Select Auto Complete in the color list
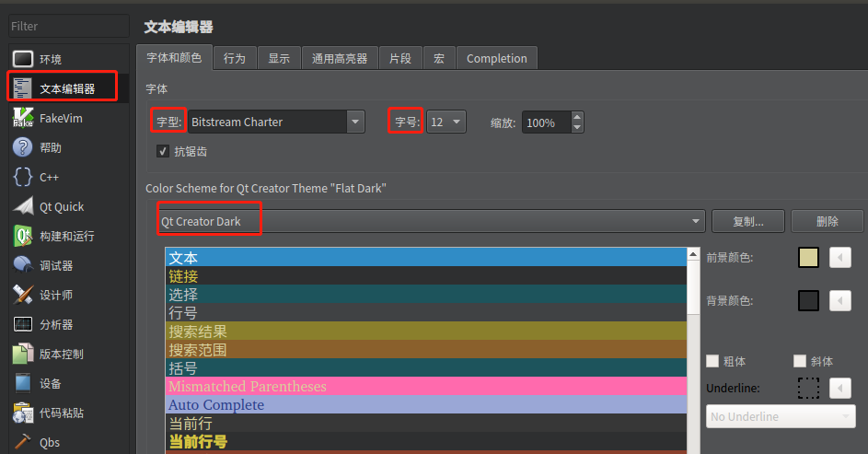The image size is (868, 454). [x=425, y=404]
